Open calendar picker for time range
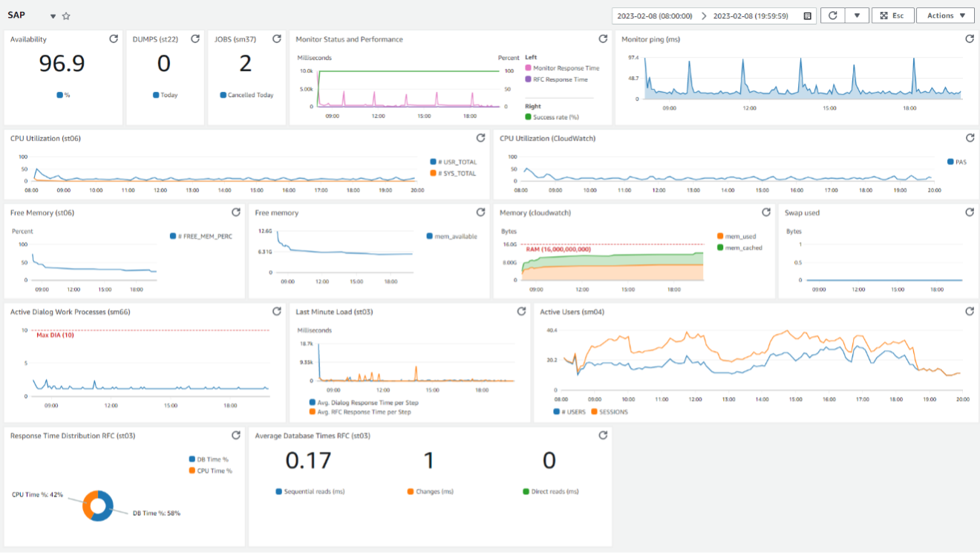 (x=807, y=16)
